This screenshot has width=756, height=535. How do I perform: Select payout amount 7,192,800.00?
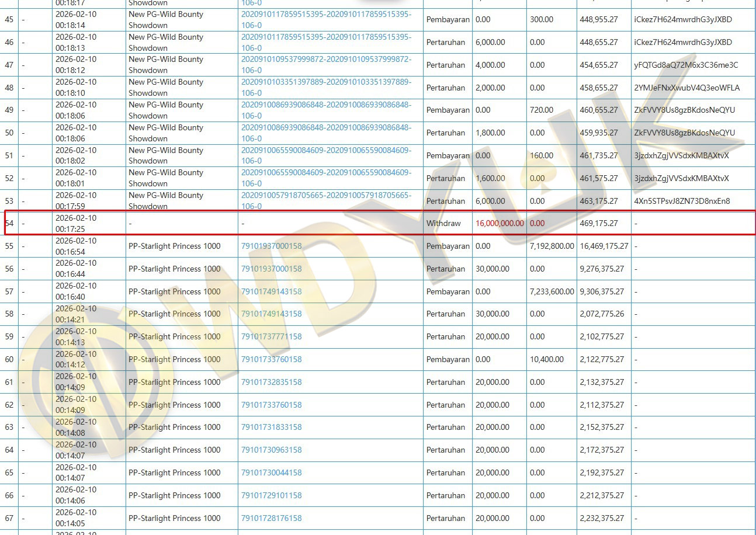tap(552, 246)
